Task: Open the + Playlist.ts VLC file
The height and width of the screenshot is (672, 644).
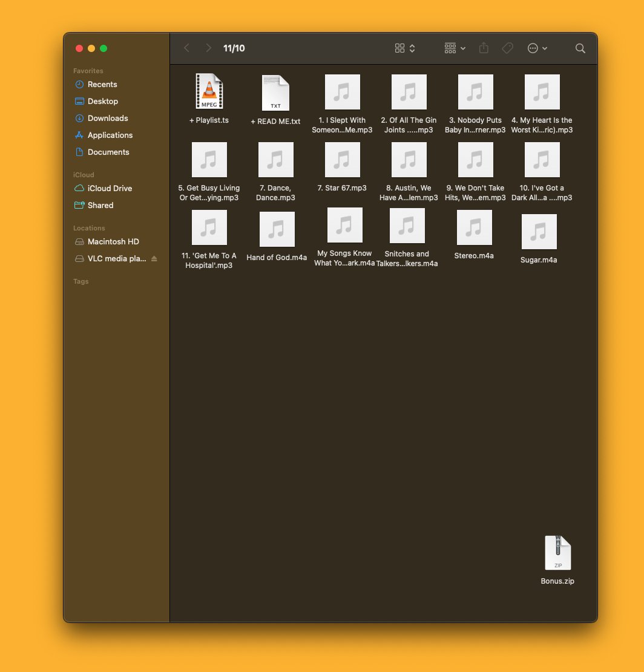Action: coord(209,91)
